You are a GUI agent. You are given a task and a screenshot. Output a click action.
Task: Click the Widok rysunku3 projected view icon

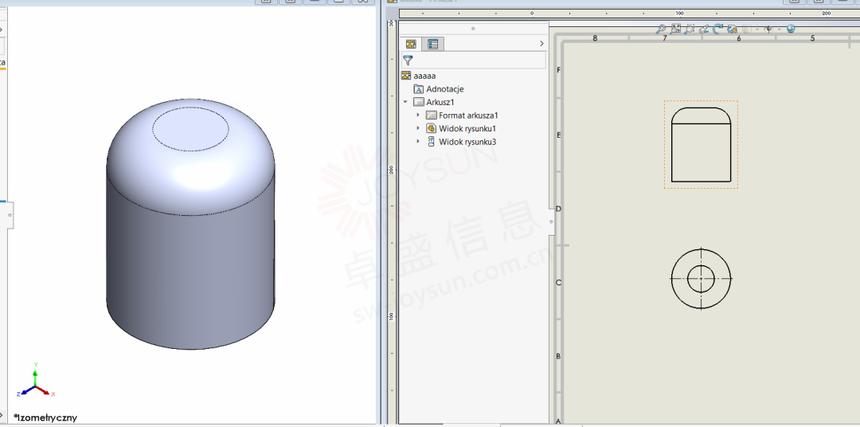[x=431, y=141]
